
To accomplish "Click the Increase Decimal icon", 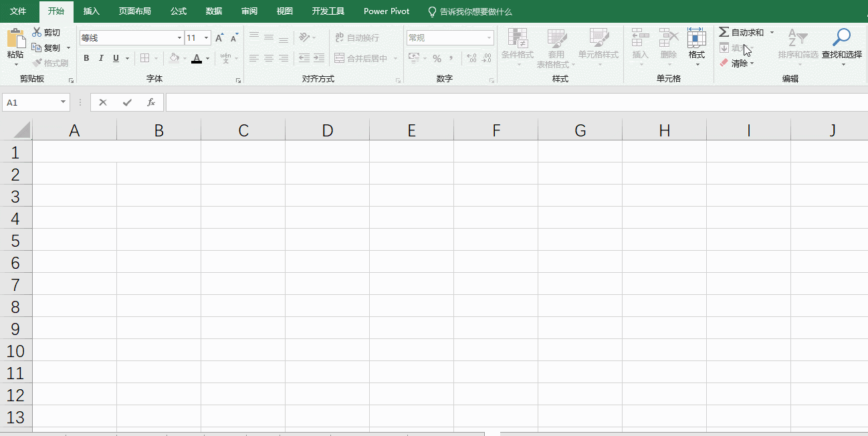I will 470,60.
